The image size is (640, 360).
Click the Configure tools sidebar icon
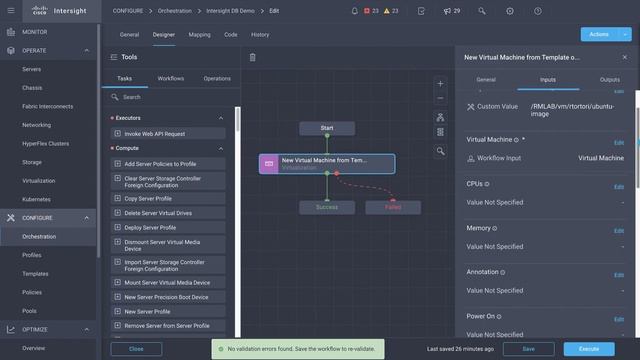click(11, 218)
